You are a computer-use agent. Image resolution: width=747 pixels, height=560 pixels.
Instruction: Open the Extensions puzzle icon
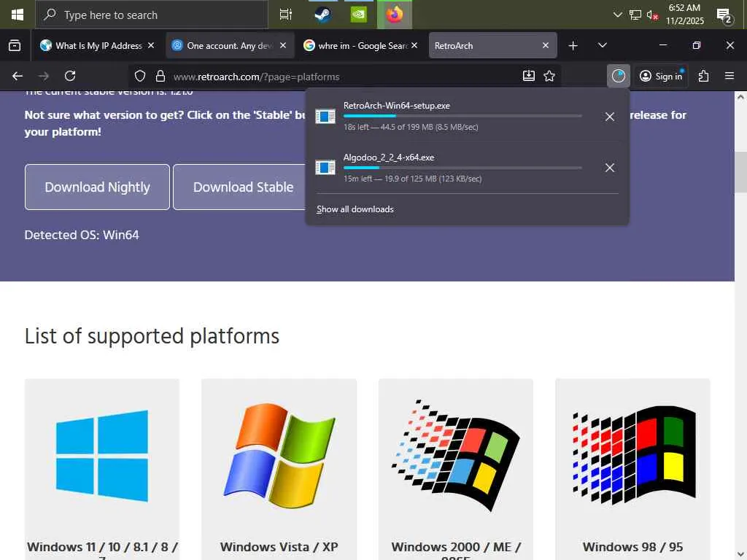[704, 76]
